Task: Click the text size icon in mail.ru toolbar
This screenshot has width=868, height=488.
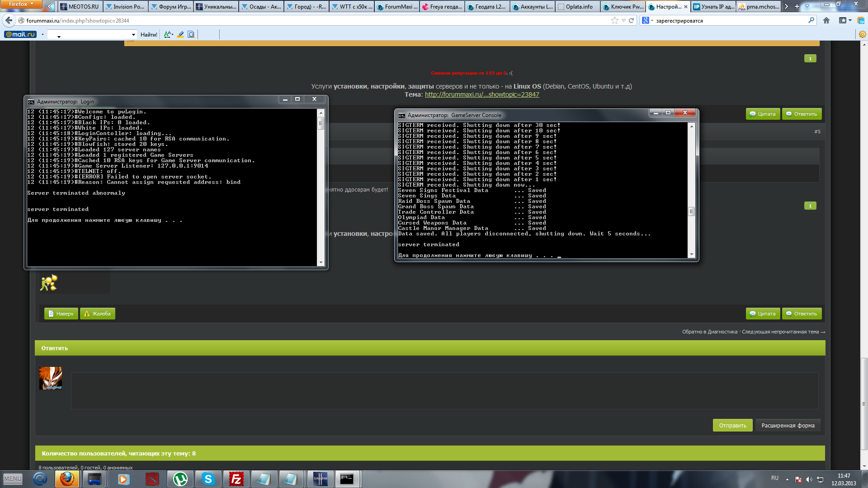Action: tap(168, 34)
